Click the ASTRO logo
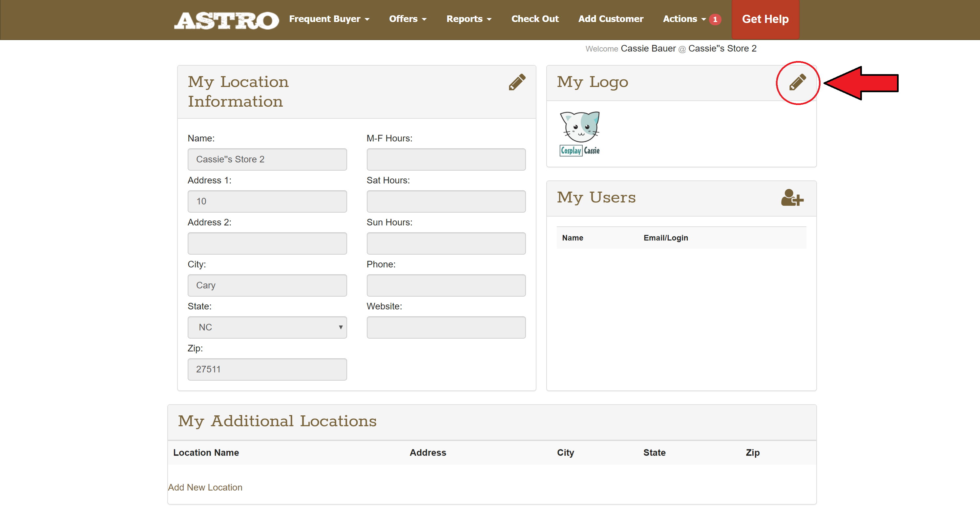The width and height of the screenshot is (980, 523). 227,20
